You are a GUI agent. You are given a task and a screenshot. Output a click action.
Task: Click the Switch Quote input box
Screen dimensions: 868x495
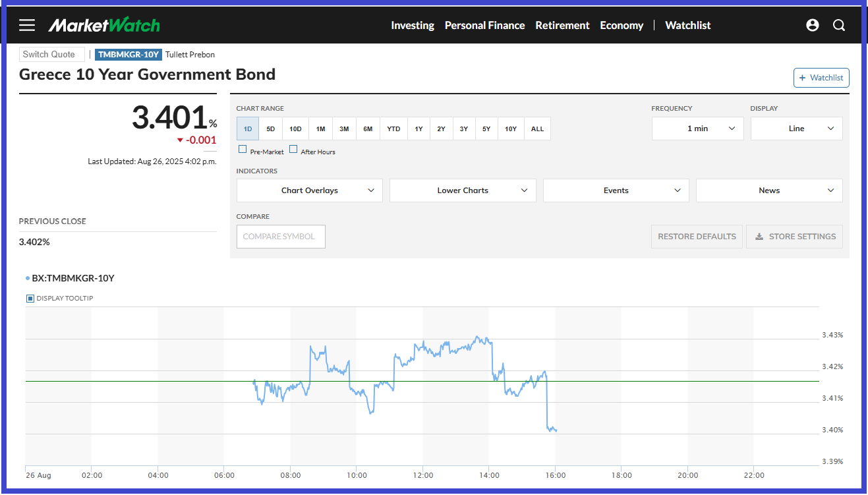tap(52, 55)
